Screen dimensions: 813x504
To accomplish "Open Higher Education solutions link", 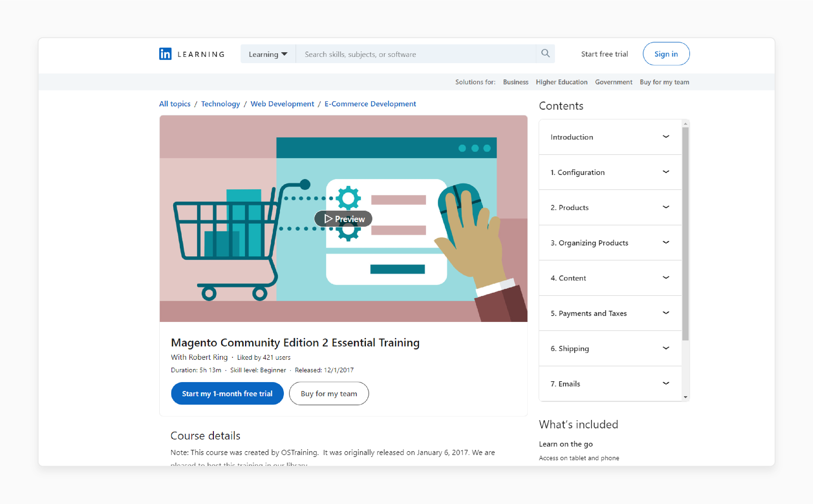I will (x=561, y=82).
